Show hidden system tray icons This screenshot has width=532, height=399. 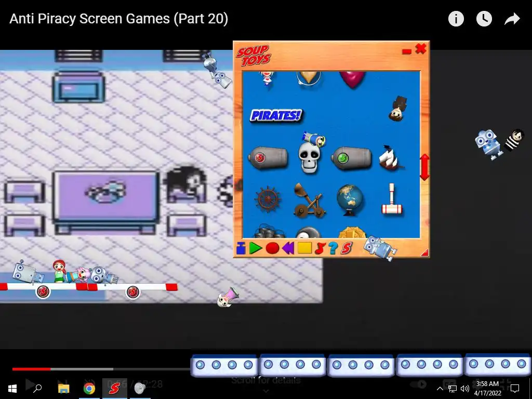(440, 389)
